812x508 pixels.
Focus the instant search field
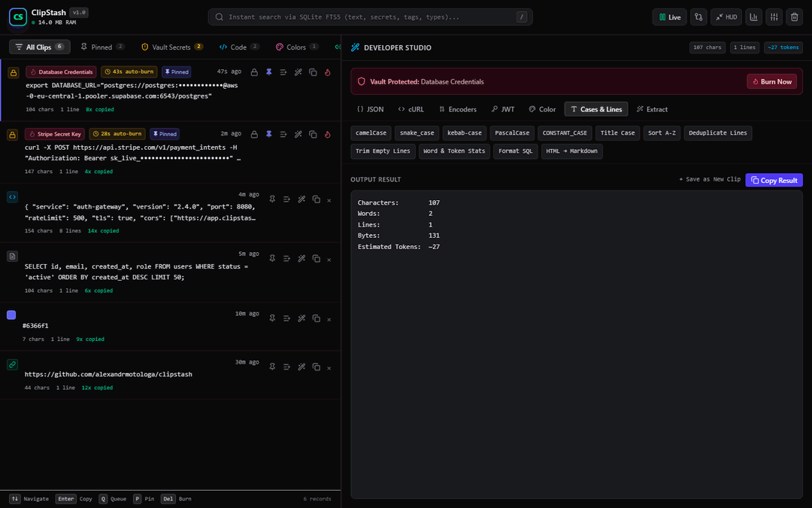coord(370,17)
